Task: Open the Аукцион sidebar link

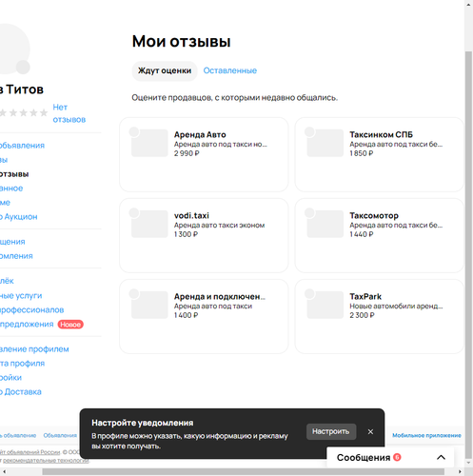Action: [x=19, y=217]
